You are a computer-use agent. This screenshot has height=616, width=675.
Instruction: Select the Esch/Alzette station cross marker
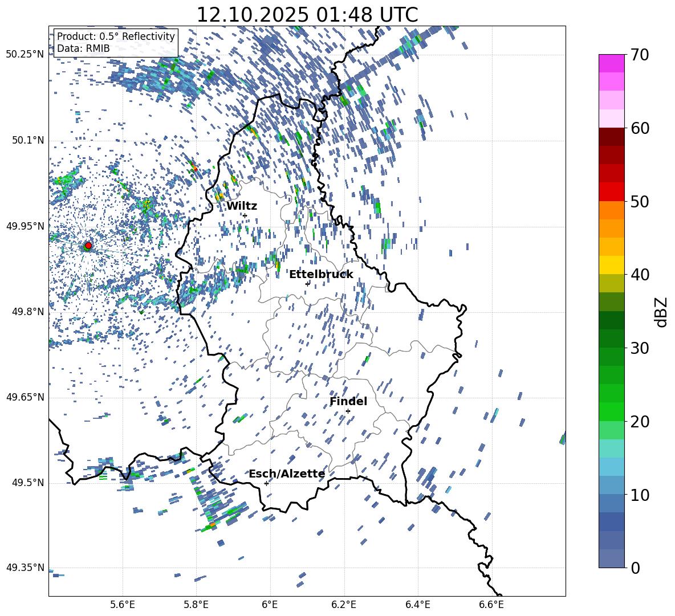pos(266,483)
